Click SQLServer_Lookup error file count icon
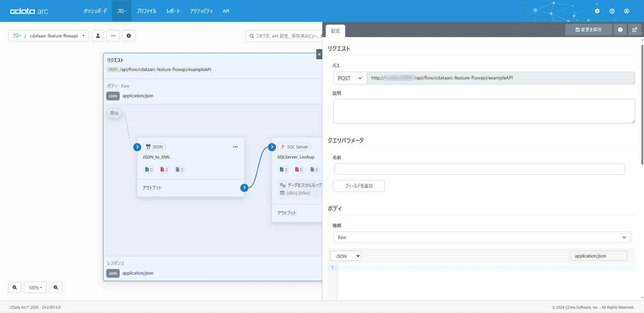The height and width of the screenshot is (313, 644). pos(297,170)
